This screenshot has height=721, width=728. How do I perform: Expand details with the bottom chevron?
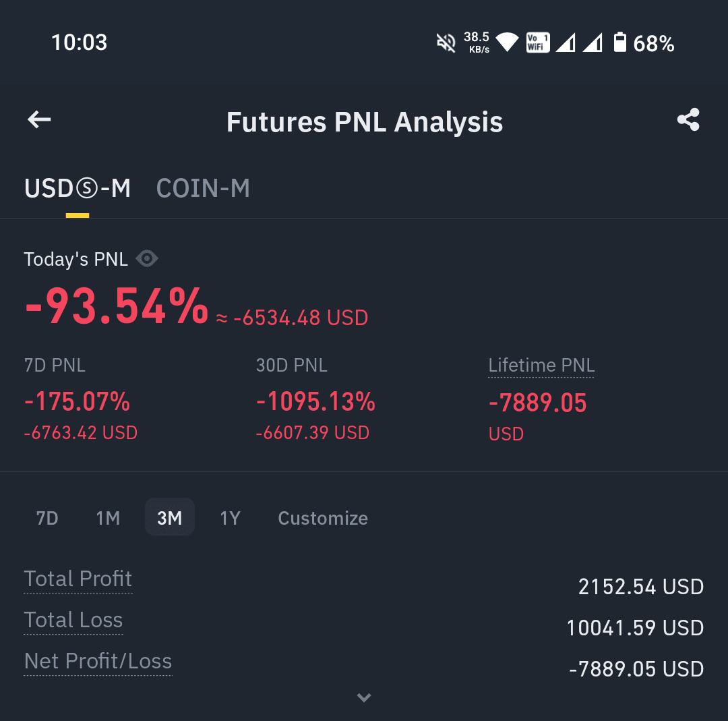pyautogui.click(x=364, y=697)
